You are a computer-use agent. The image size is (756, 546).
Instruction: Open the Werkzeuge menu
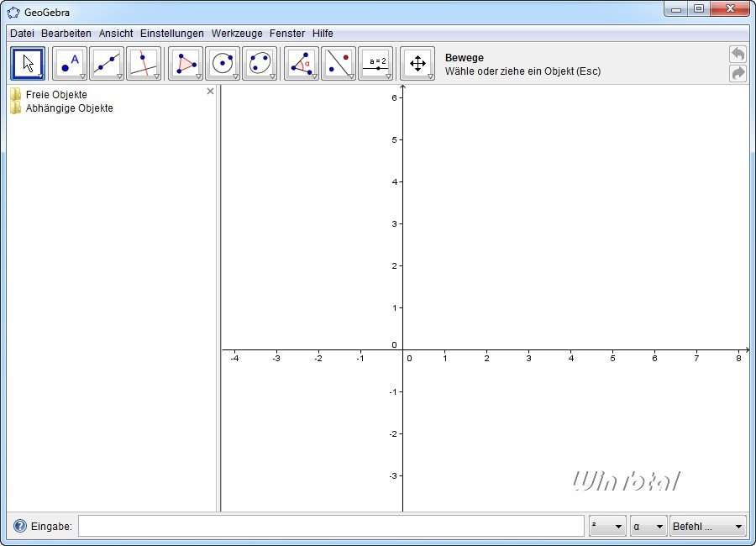tap(236, 33)
